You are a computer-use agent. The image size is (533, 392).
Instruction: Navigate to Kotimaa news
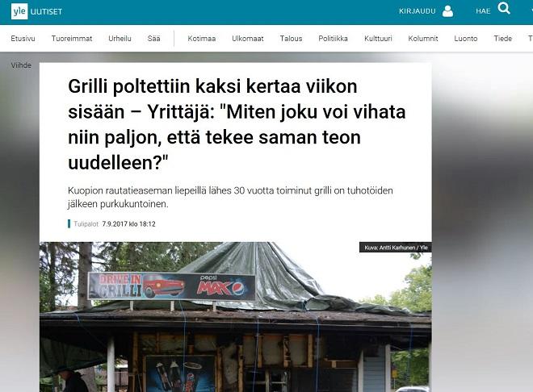(x=202, y=39)
